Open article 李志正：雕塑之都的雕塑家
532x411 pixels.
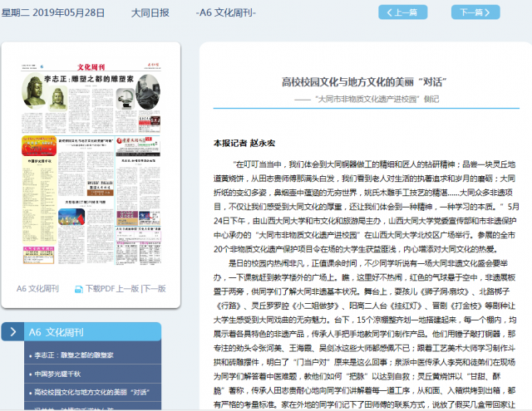coord(74,355)
